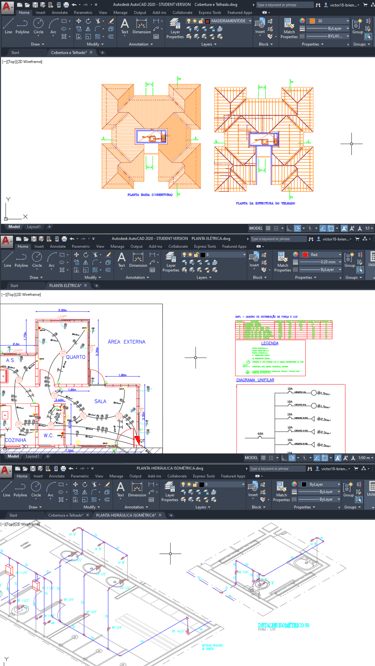Click Match Properties in the Cobertura e Telhado window

point(289,28)
